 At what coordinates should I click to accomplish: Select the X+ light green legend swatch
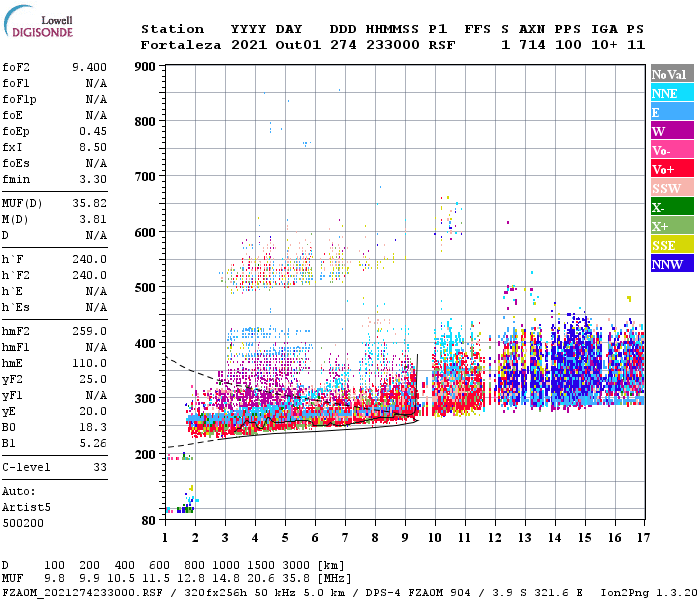tap(672, 225)
